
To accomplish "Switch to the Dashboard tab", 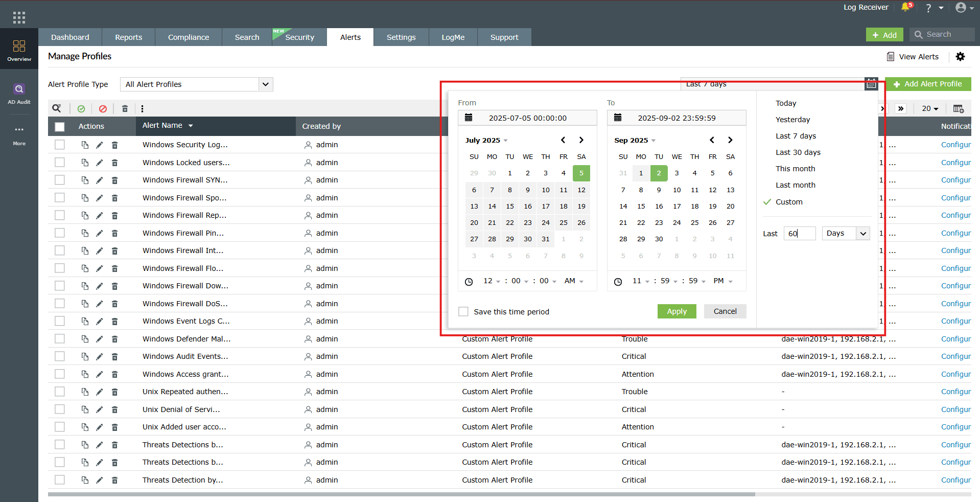I will coord(70,37).
